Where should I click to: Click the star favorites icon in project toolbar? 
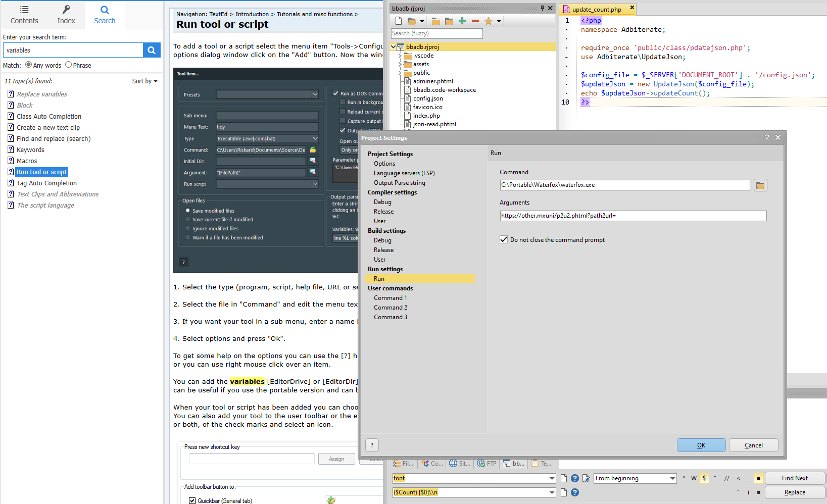point(489,21)
